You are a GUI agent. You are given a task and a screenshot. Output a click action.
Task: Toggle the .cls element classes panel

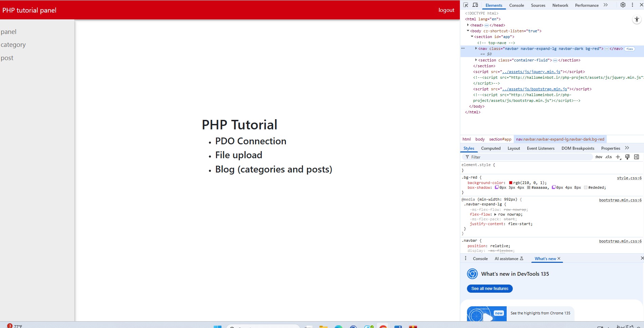point(608,157)
